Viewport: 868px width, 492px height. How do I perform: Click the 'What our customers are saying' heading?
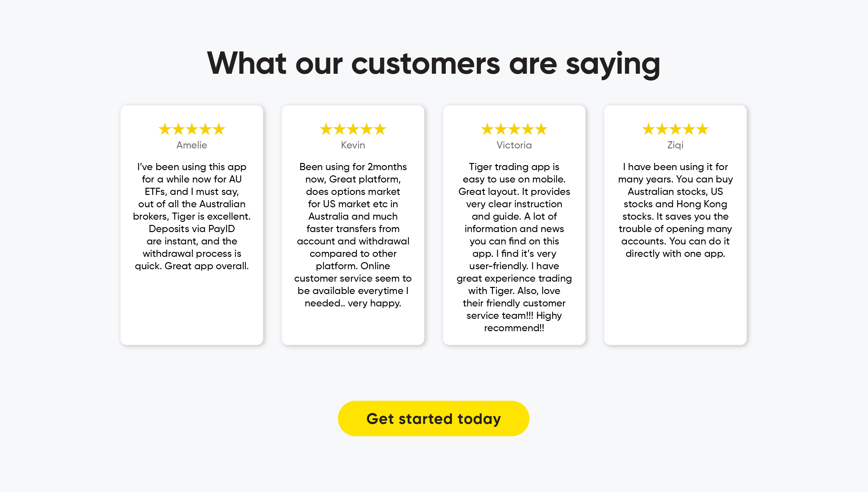click(433, 64)
